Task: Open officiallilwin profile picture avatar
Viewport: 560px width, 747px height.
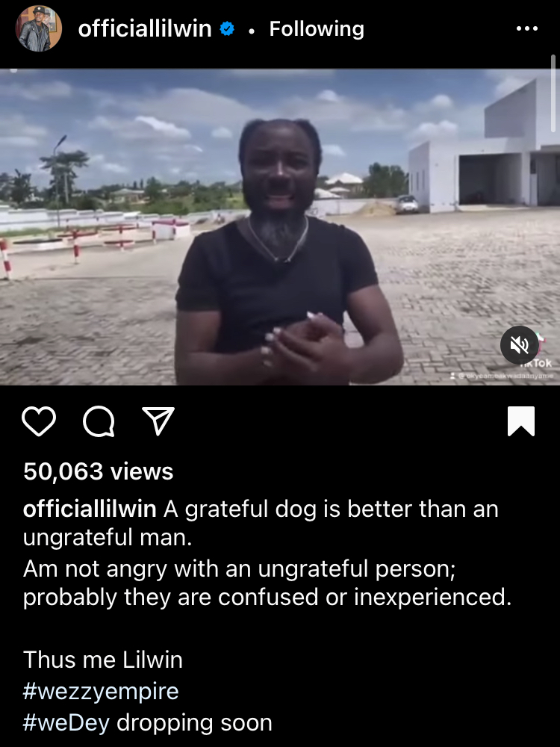Action: [39, 28]
